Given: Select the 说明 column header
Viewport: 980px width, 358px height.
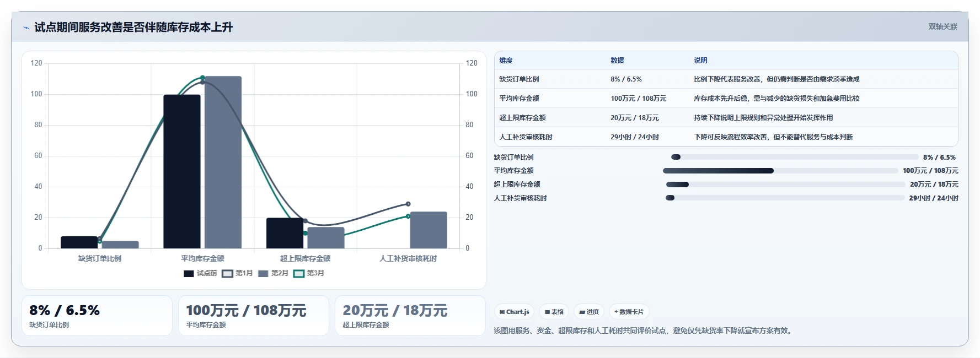Looking at the screenshot, I should pos(700,61).
